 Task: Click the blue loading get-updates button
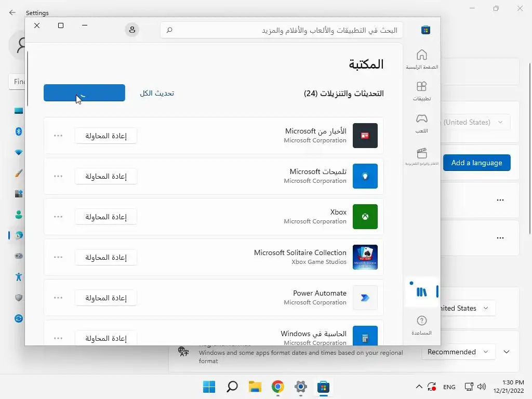click(84, 92)
